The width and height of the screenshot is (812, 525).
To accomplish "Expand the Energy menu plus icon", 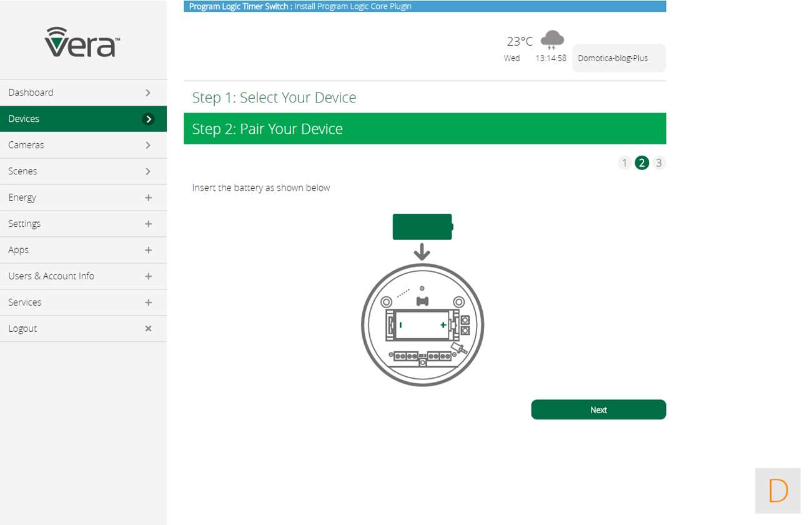I will pos(148,197).
